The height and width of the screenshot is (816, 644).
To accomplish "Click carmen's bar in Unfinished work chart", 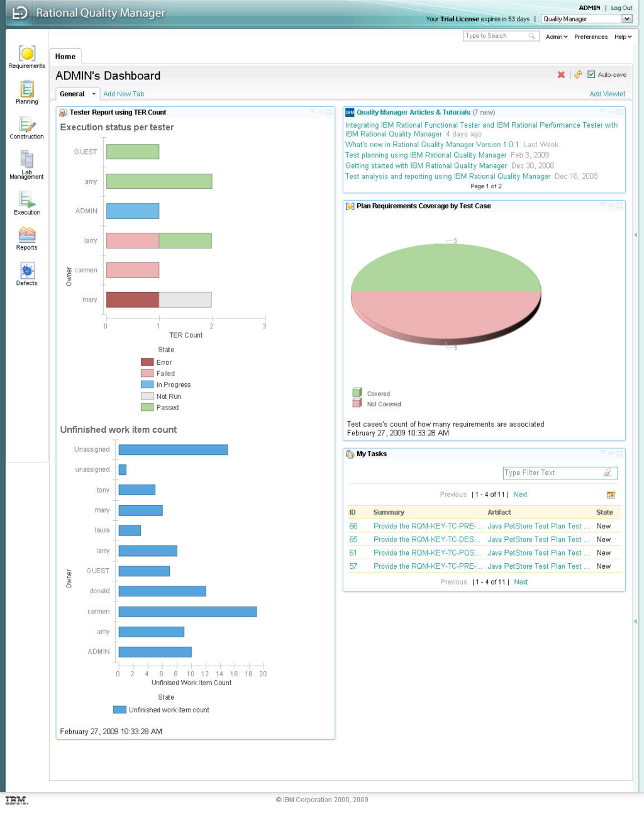I will coord(187,612).
